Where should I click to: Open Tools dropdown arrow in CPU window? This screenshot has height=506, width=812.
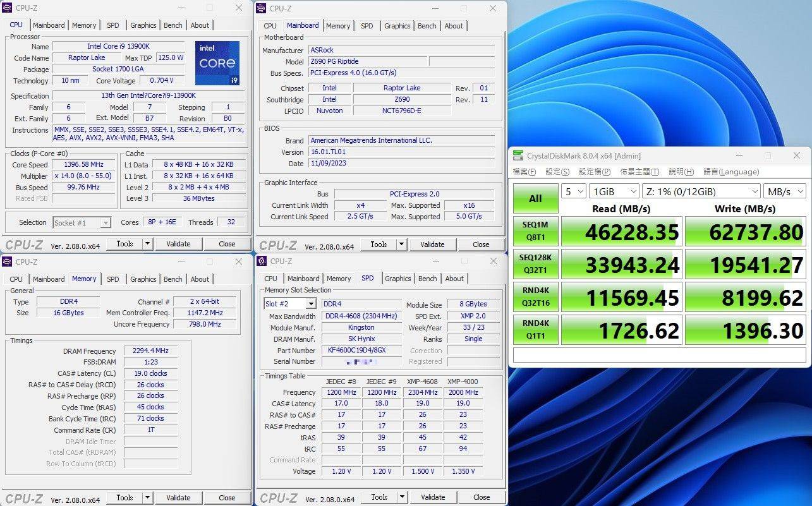click(148, 244)
